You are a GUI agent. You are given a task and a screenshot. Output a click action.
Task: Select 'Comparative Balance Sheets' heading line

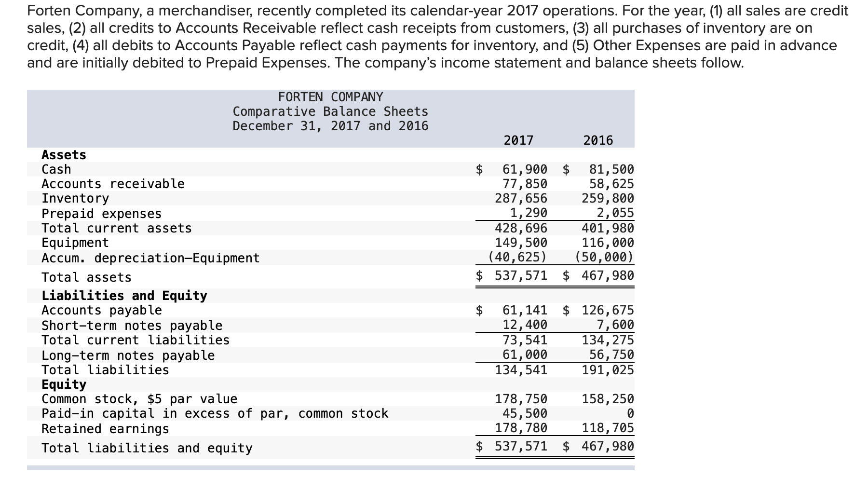click(x=330, y=111)
